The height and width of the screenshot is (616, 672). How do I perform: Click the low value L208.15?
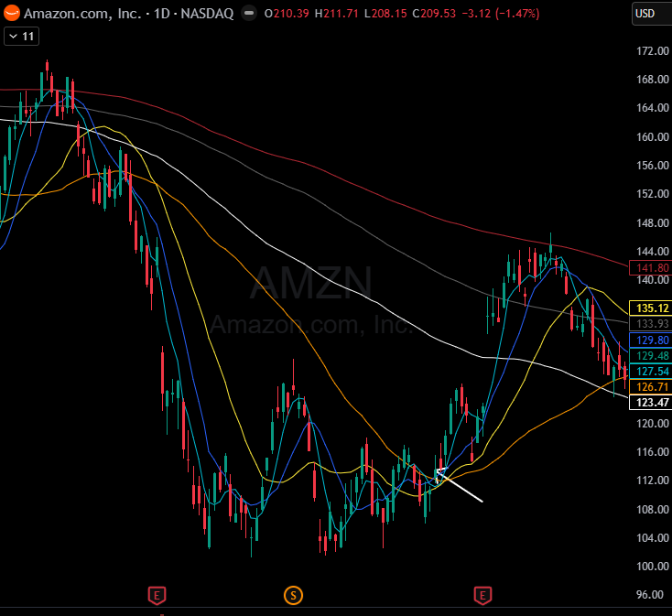click(385, 14)
